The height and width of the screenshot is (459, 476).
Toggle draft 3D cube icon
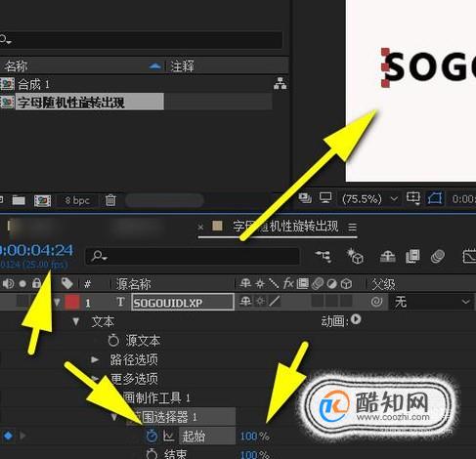356,257
